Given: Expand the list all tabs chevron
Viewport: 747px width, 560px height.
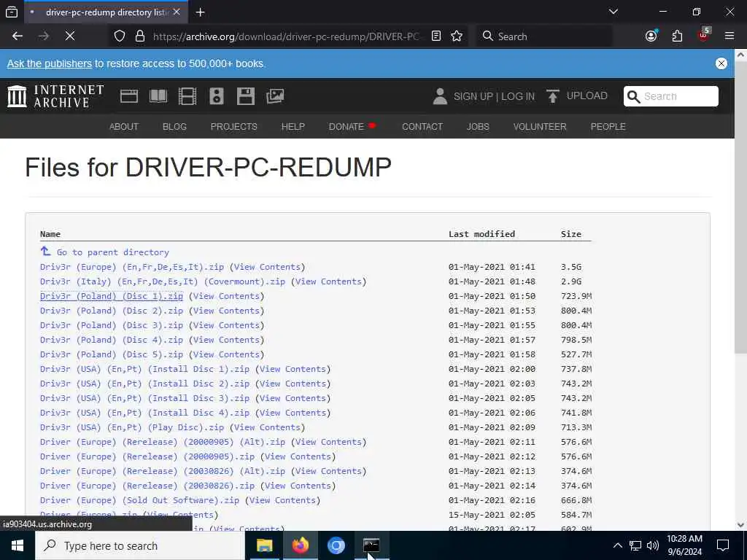Looking at the screenshot, I should [x=613, y=12].
